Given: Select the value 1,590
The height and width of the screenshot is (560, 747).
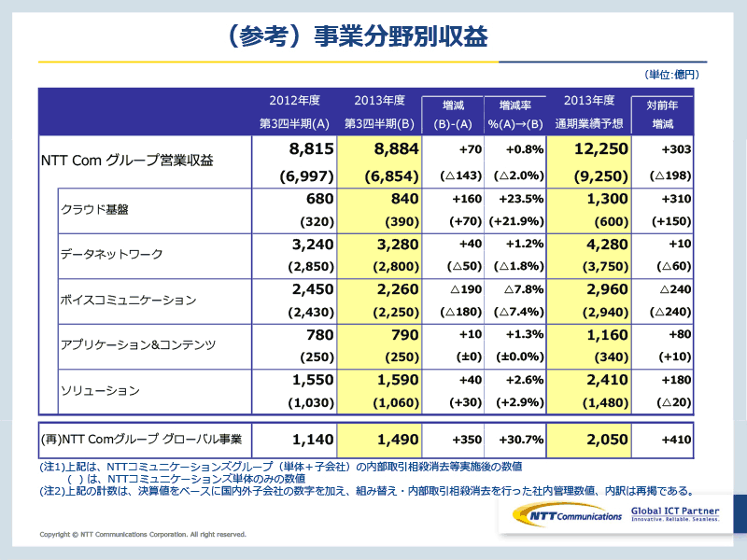Looking at the screenshot, I should [398, 380].
